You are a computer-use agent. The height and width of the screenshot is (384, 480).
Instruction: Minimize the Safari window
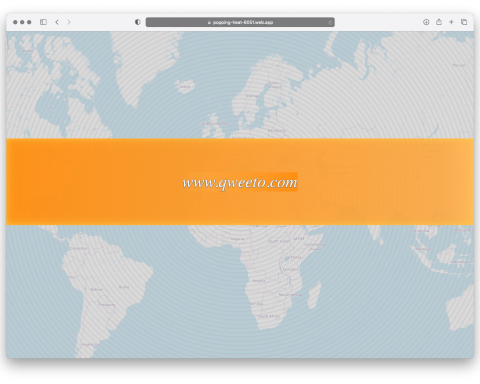[x=22, y=22]
